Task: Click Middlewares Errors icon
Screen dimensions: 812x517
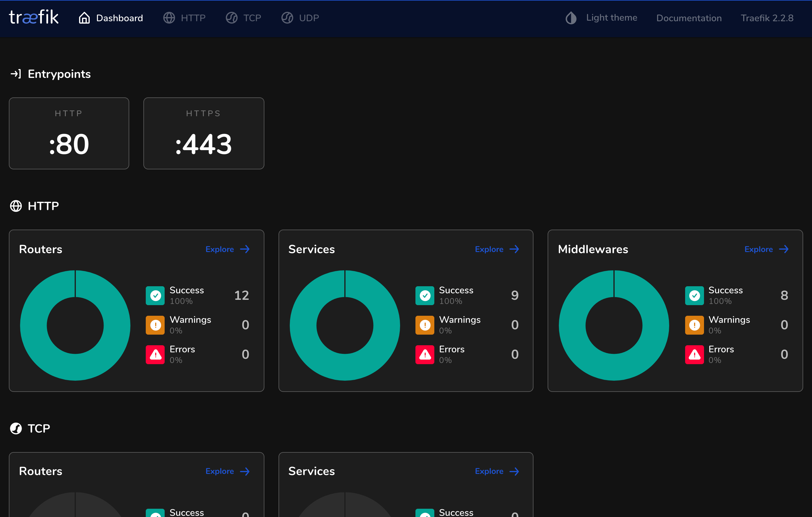Action: pyautogui.click(x=694, y=354)
